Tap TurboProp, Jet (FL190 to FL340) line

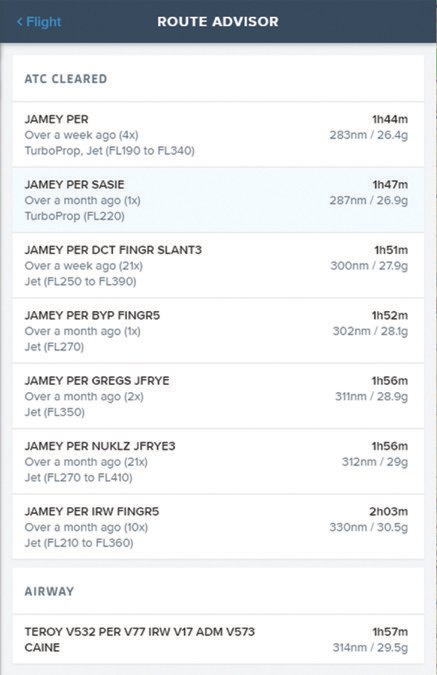pos(109,151)
